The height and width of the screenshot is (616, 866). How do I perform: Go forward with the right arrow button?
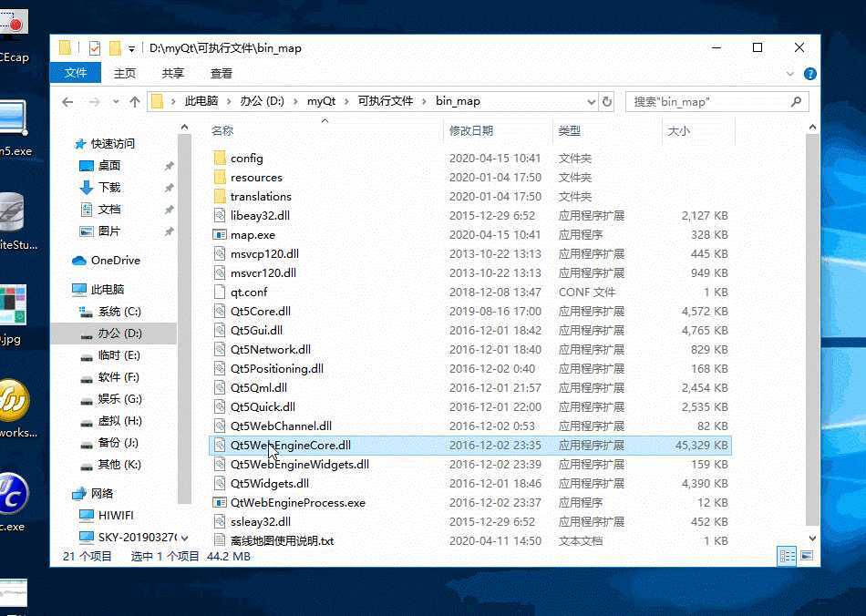pos(95,101)
